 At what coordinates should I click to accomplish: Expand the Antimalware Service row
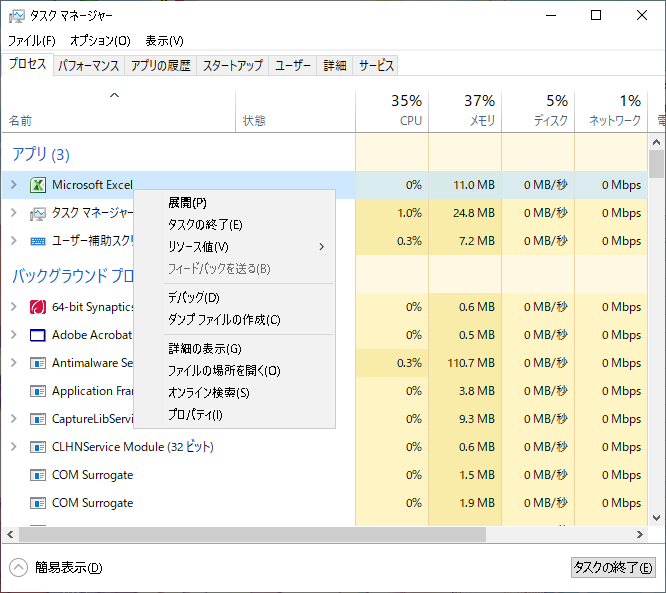coord(14,363)
